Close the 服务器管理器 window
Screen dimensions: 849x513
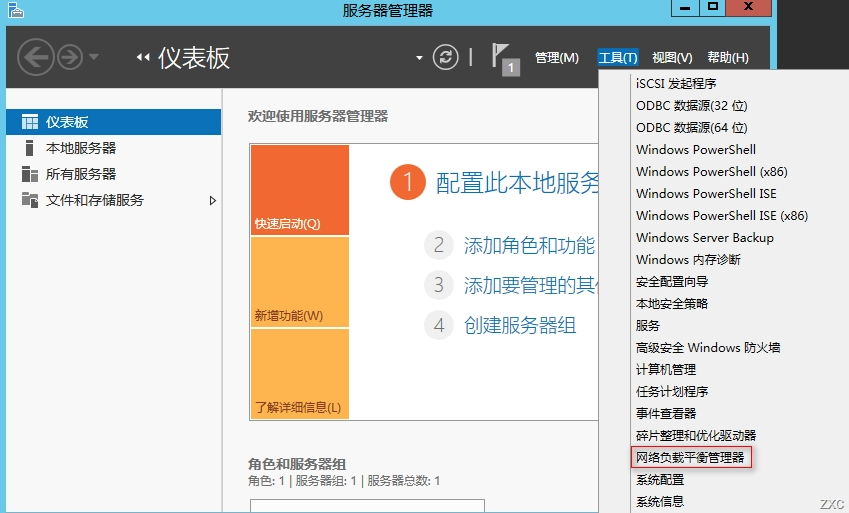point(749,7)
